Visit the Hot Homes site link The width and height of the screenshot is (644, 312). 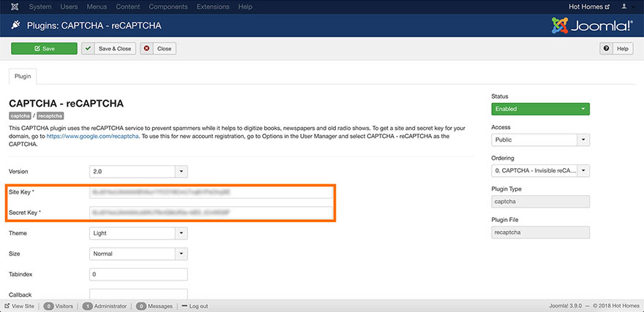(589, 7)
